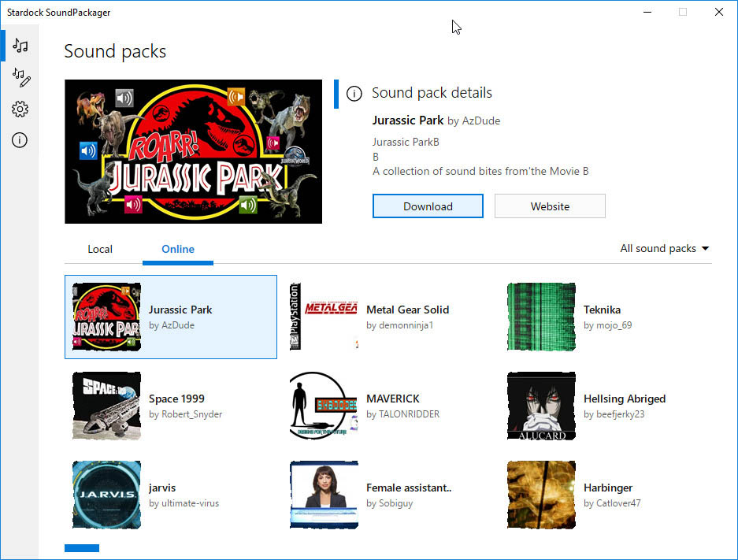Click author text 'by Catlover47'
This screenshot has height=560, width=738.
click(x=612, y=503)
